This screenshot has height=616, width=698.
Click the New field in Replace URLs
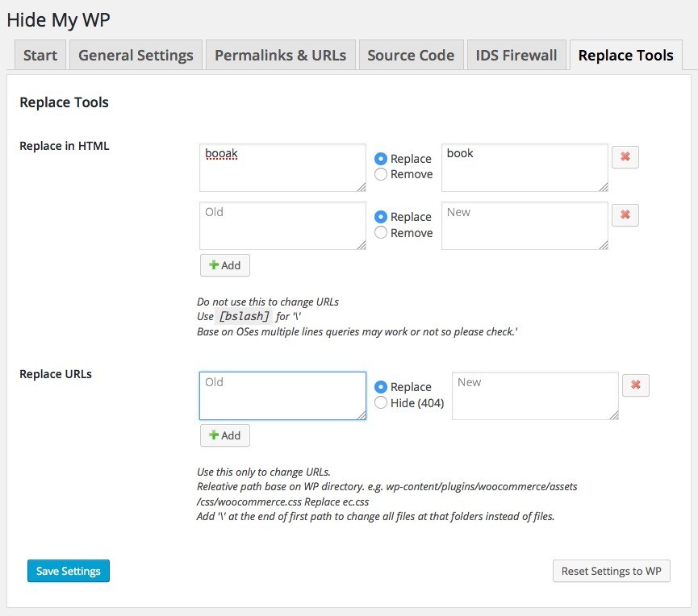pyautogui.click(x=534, y=396)
